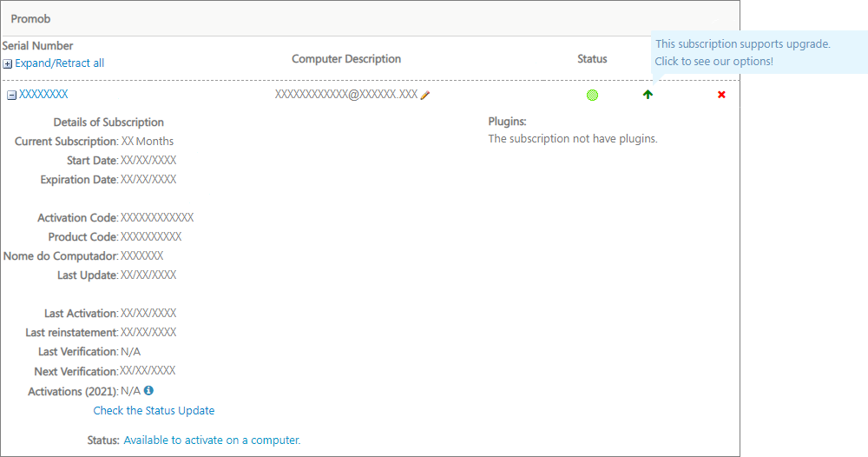Click the Computer Description column header

(346, 59)
